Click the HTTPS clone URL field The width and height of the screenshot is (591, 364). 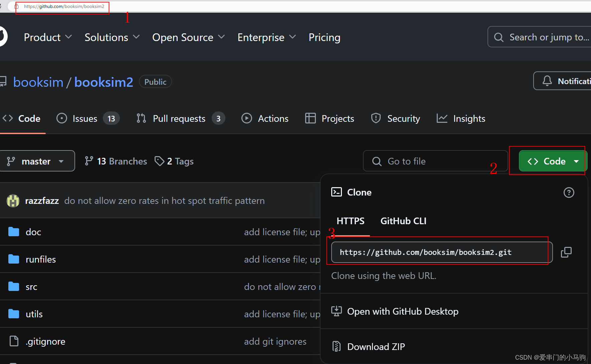pyautogui.click(x=442, y=252)
